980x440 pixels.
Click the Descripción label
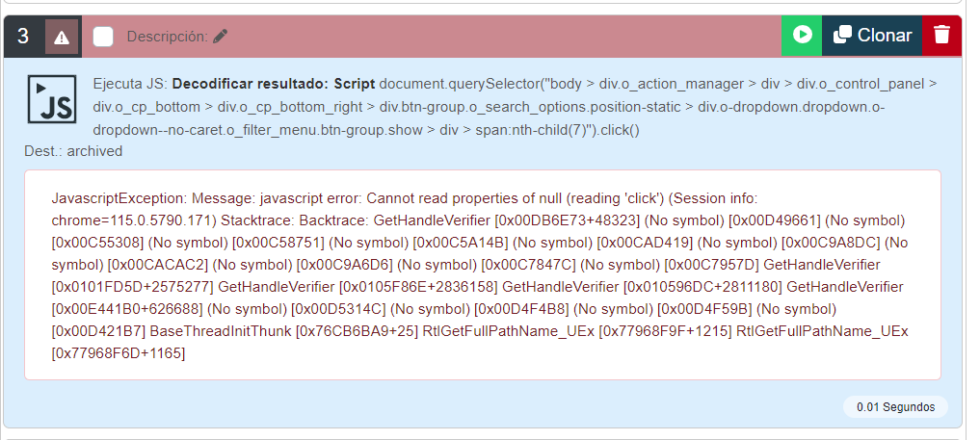pyautogui.click(x=167, y=37)
